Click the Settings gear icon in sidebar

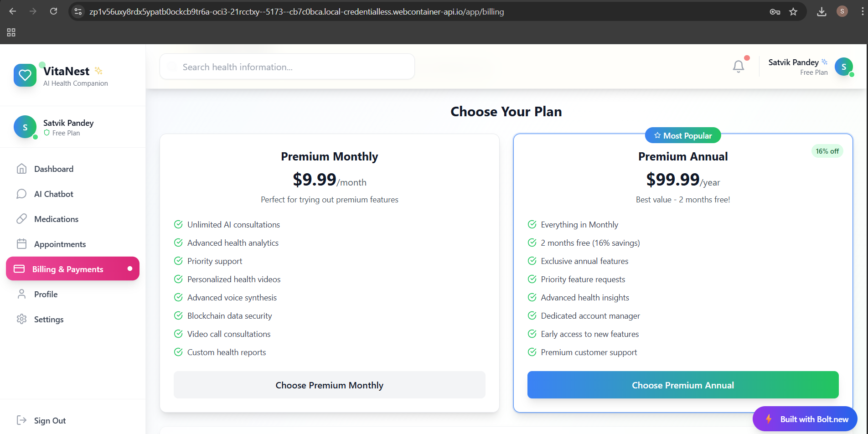click(x=21, y=319)
